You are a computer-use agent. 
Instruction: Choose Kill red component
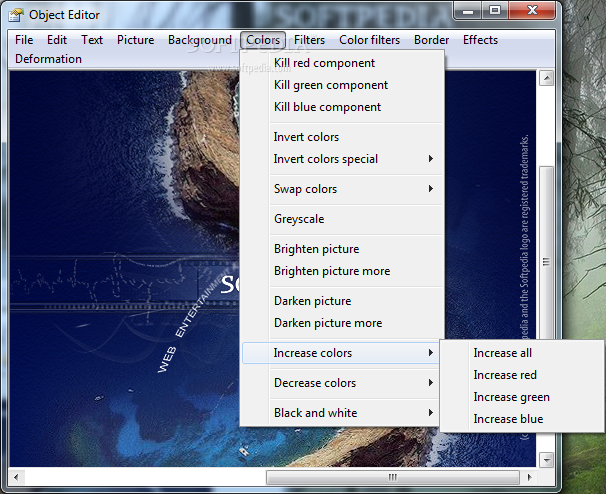342,63
